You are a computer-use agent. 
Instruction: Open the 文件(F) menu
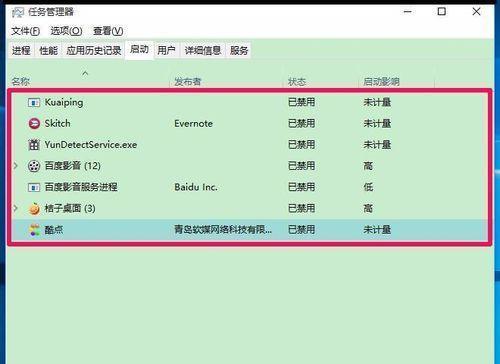coord(26,31)
